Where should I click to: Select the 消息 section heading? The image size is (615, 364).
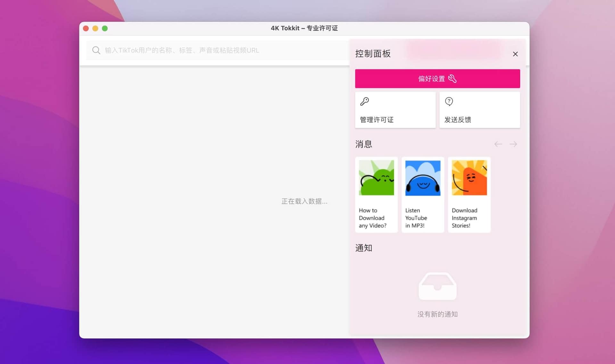(x=363, y=144)
